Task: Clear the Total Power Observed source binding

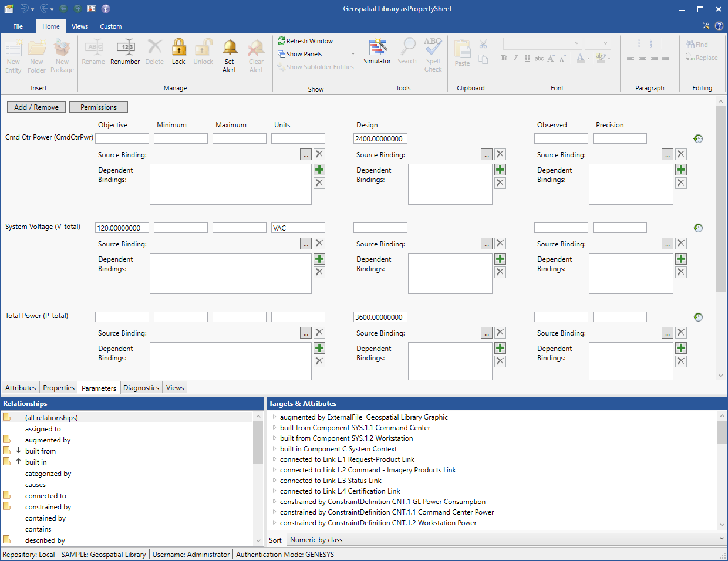Action: (x=681, y=333)
